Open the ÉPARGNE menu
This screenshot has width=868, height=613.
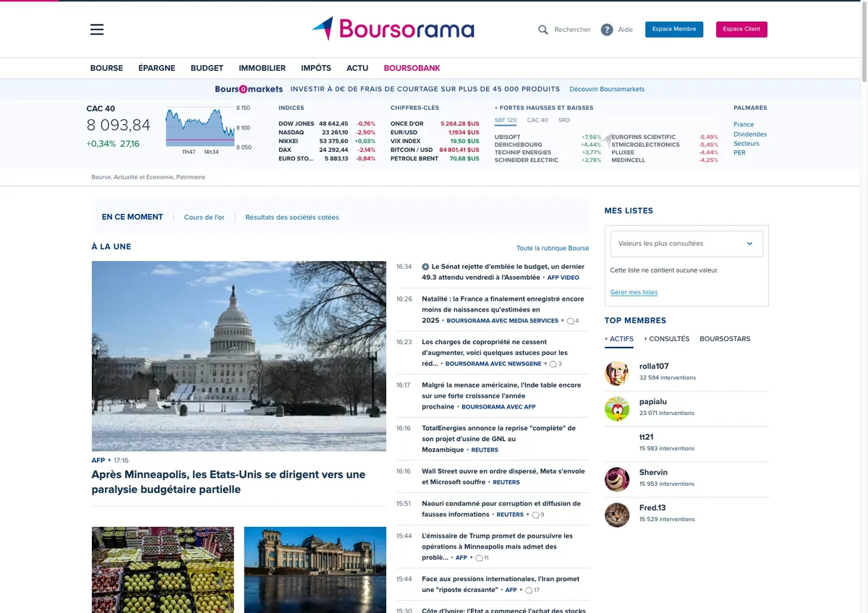pos(157,68)
